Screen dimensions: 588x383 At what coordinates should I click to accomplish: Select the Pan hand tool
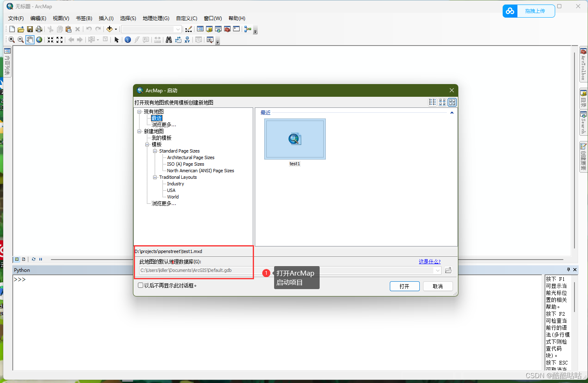[30, 40]
